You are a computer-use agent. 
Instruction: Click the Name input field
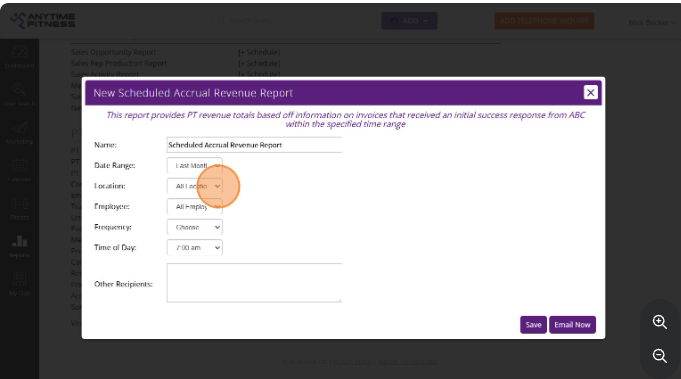tap(254, 145)
